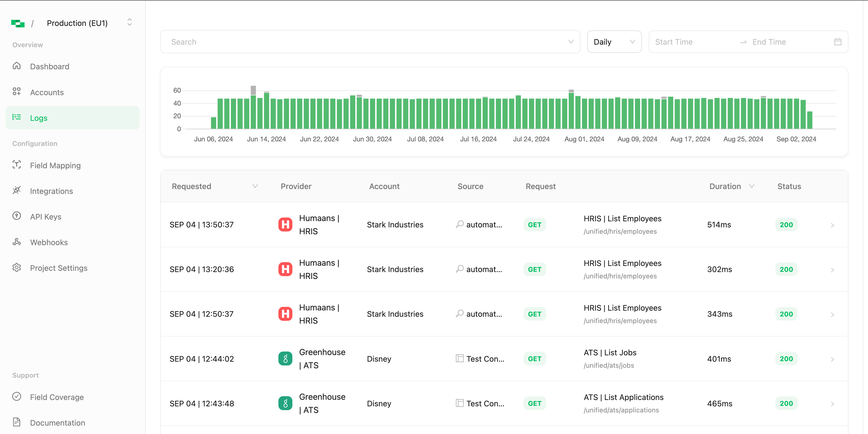Expand the Search filter dropdown arrow
The width and height of the screenshot is (868, 434).
pyautogui.click(x=571, y=42)
